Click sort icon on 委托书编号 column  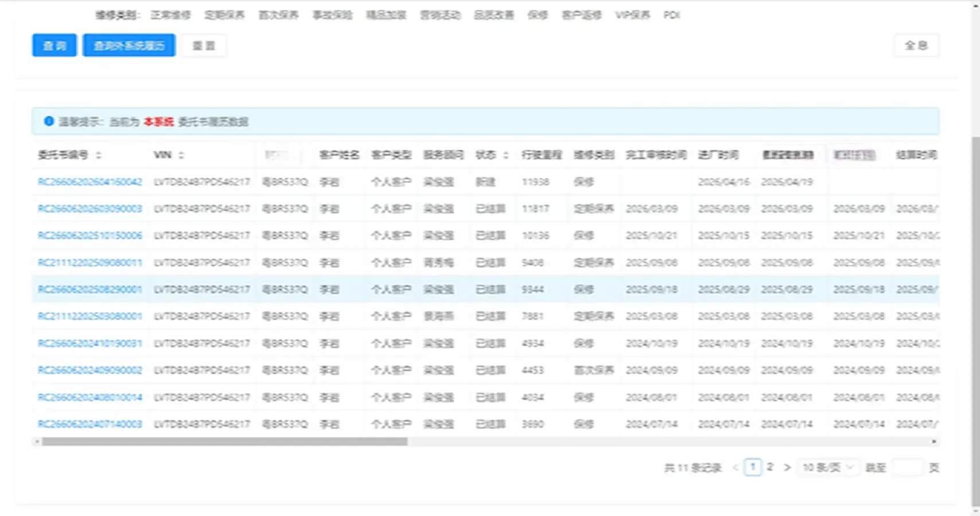(x=99, y=154)
